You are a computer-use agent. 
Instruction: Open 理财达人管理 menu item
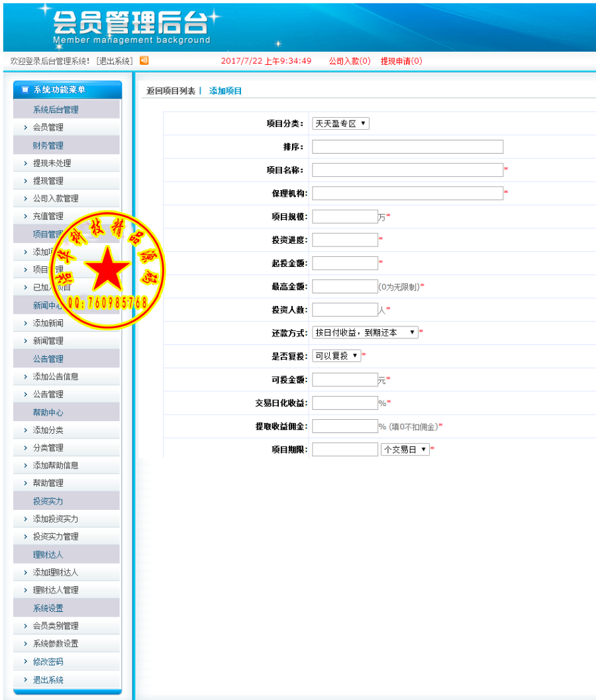point(56,589)
